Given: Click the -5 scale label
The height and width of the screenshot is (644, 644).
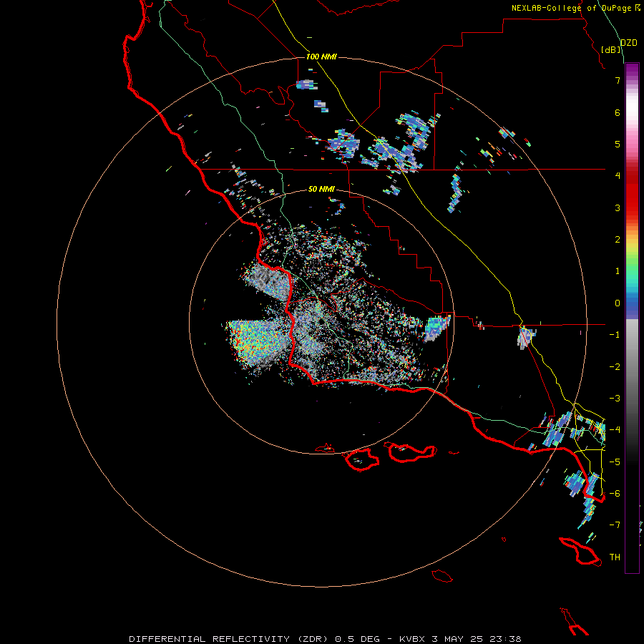Looking at the screenshot, I should pos(615,462).
